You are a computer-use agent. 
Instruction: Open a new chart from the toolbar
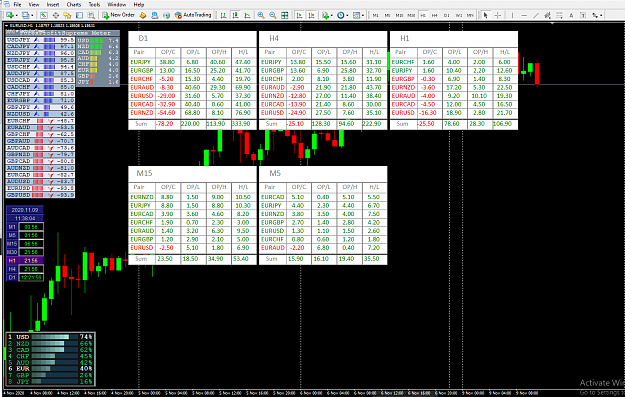[x=10, y=15]
